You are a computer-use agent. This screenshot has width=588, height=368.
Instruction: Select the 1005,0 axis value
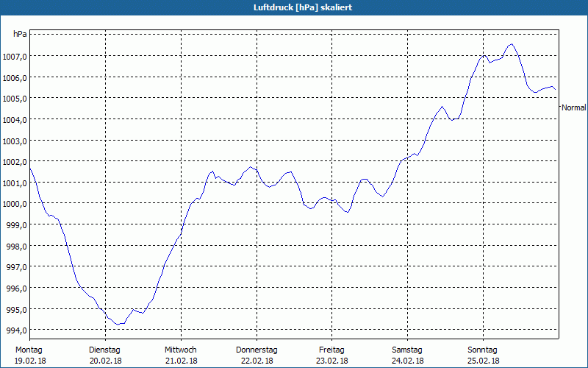(x=15, y=99)
